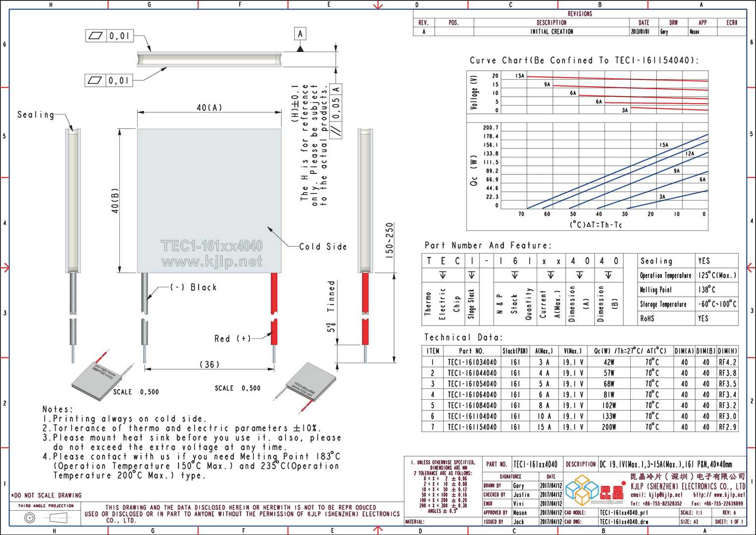Select note 4 about Melting Point 183°C
This screenshot has height=535, width=756.
(x=192, y=466)
